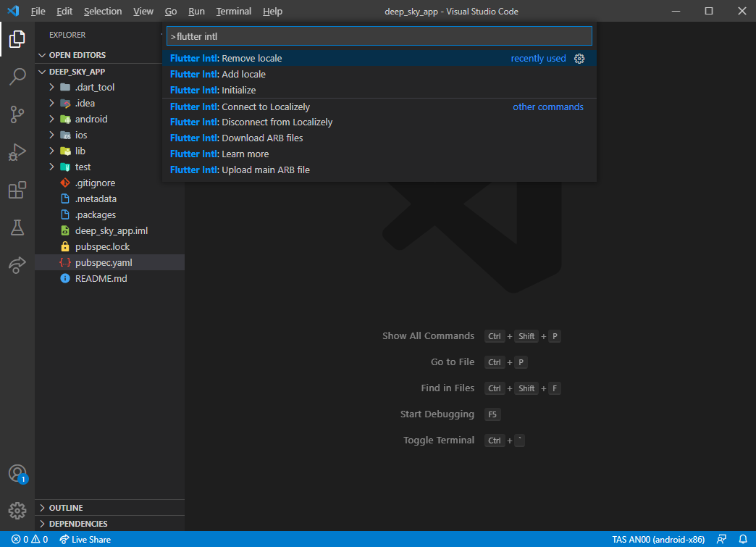Screen dimensions: 756x547
Task: Open the Terminal menu
Action: [233, 11]
